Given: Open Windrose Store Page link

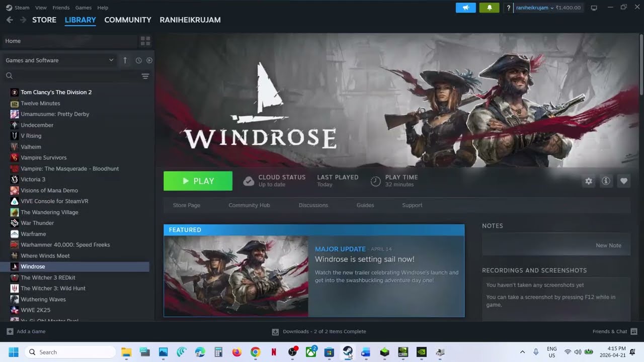Looking at the screenshot, I should coord(187,205).
